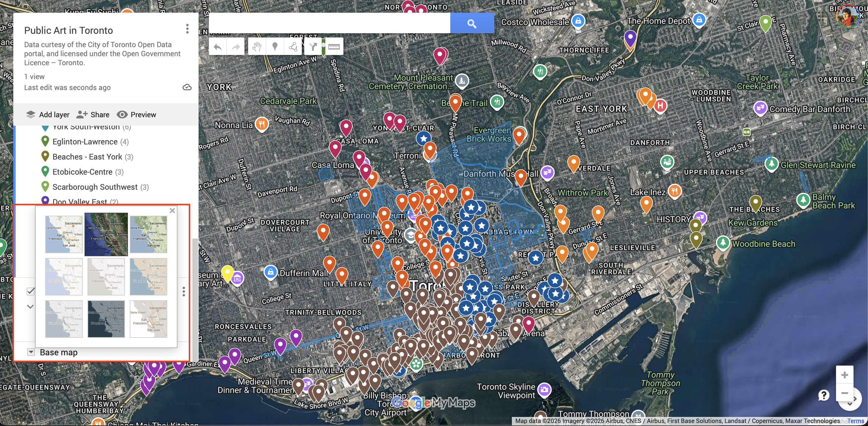Screen dimensions: 868x426
Task: Click the Google Drive cloud status icon
Action: [x=187, y=87]
